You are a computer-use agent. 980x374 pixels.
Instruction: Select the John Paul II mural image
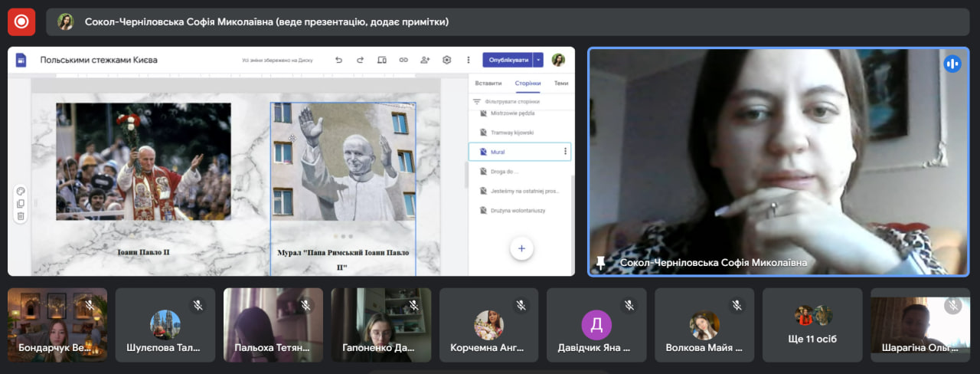point(343,162)
